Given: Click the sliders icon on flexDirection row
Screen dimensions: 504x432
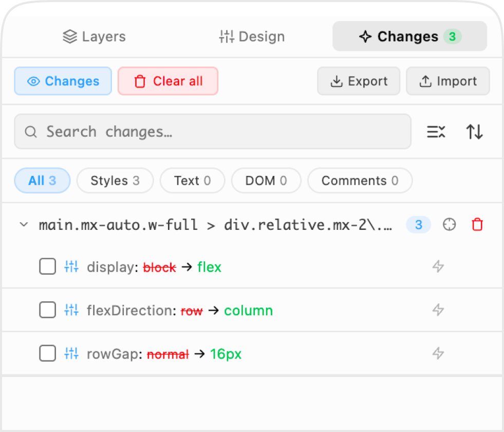Looking at the screenshot, I should tap(71, 310).
